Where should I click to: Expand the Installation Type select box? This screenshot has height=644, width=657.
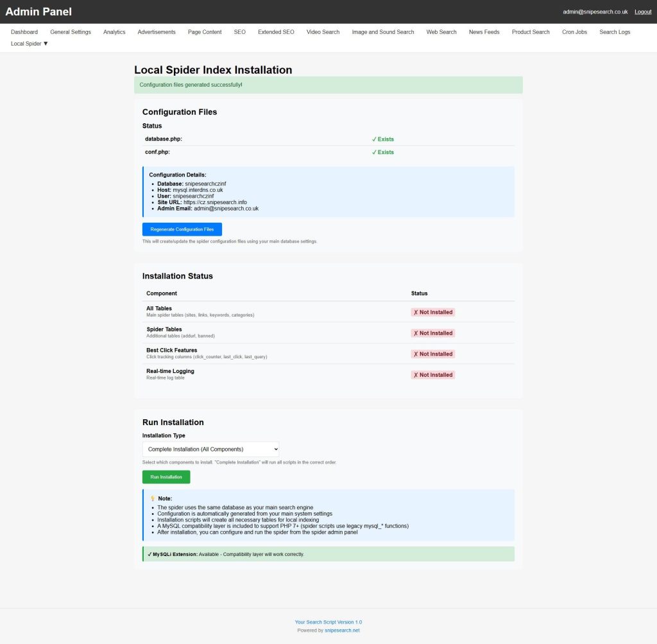tap(210, 449)
